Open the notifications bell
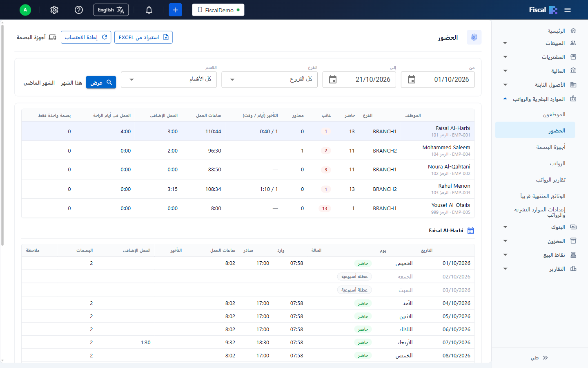The width and height of the screenshot is (588, 368). (x=149, y=10)
